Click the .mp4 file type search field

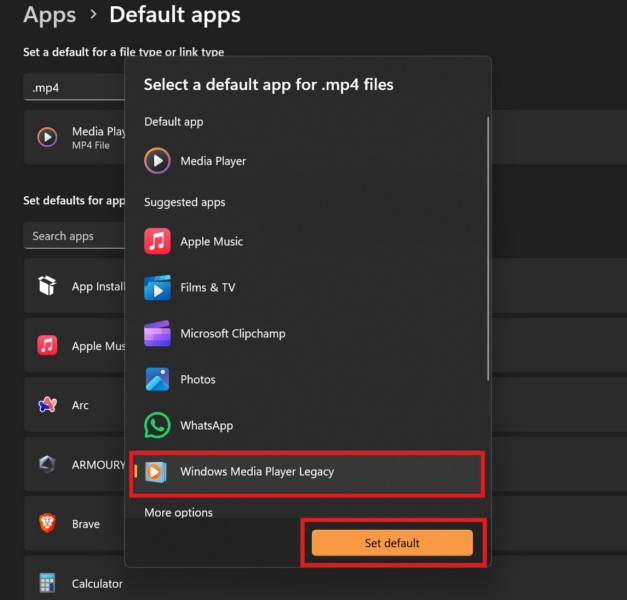click(72, 88)
